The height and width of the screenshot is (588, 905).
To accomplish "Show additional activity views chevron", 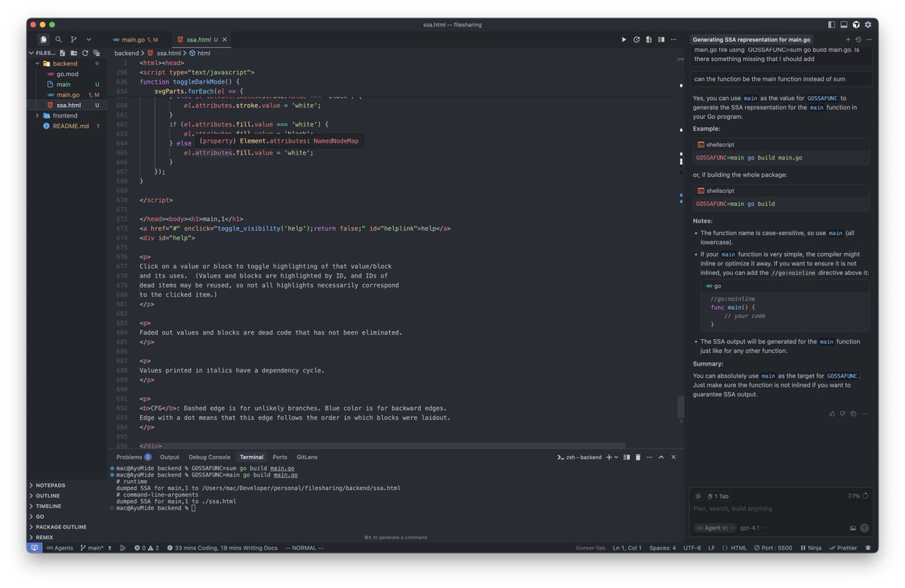I will [x=89, y=39].
